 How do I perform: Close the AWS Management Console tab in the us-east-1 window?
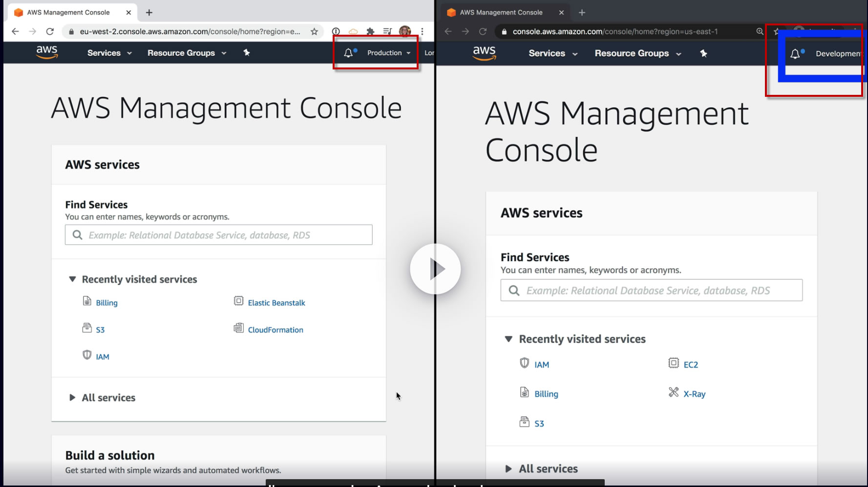561,12
